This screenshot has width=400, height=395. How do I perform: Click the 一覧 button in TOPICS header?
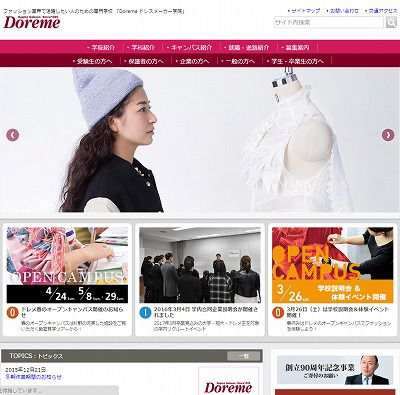[x=244, y=356]
